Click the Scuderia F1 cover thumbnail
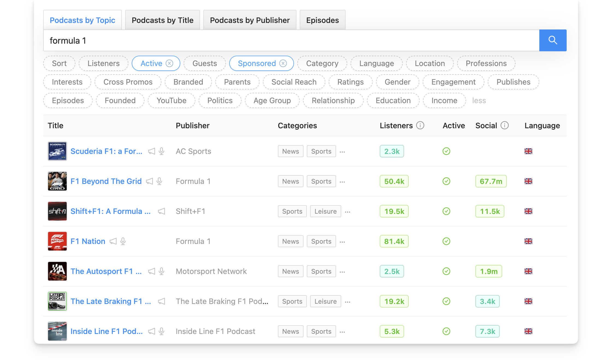Viewport: 612px width, 364px height. (57, 151)
